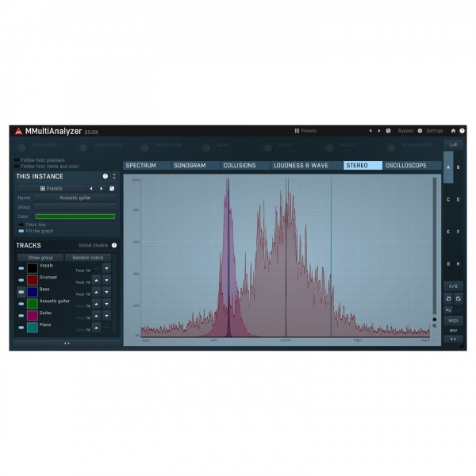Move Guitar track up
The height and width of the screenshot is (476, 476).
tap(96, 316)
